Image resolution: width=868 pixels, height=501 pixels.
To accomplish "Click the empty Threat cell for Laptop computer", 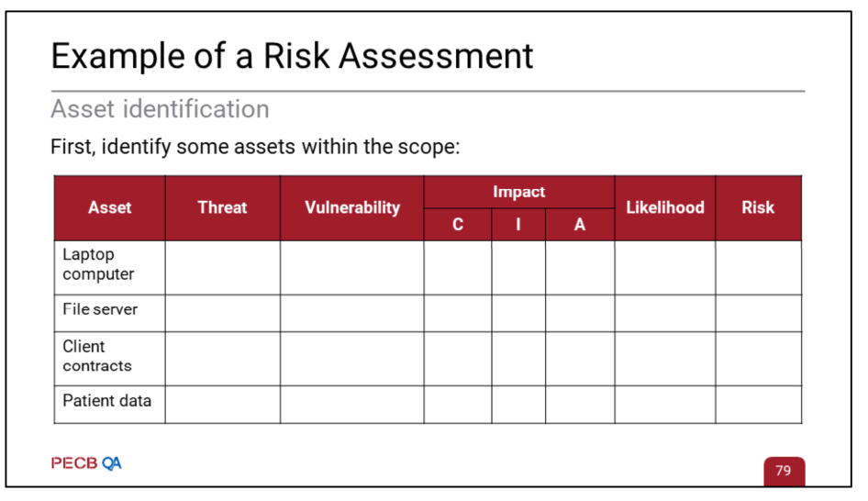I will point(223,267).
